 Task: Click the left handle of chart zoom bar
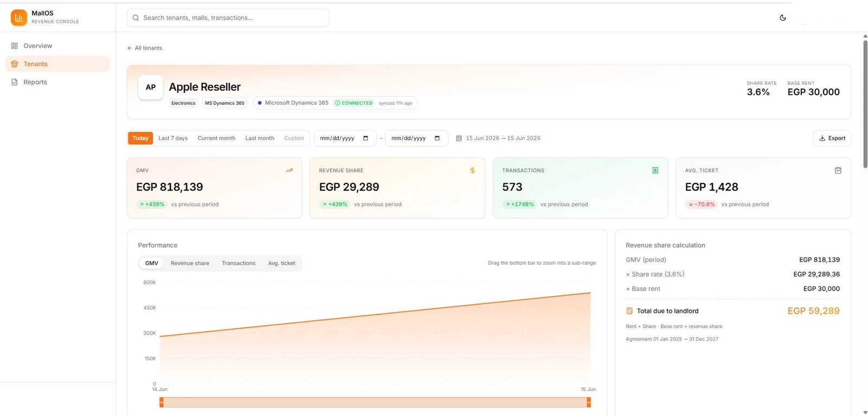pos(161,402)
